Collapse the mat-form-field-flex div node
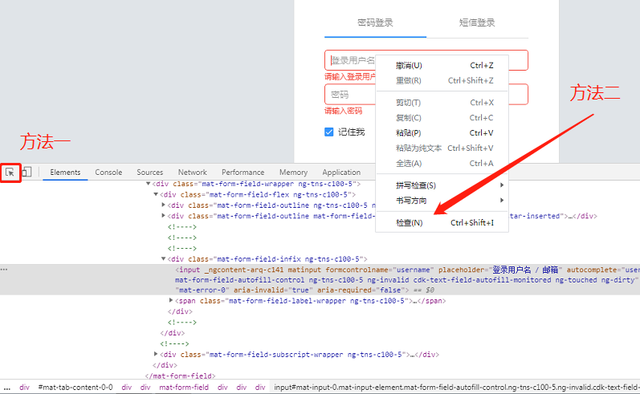 (x=156, y=194)
